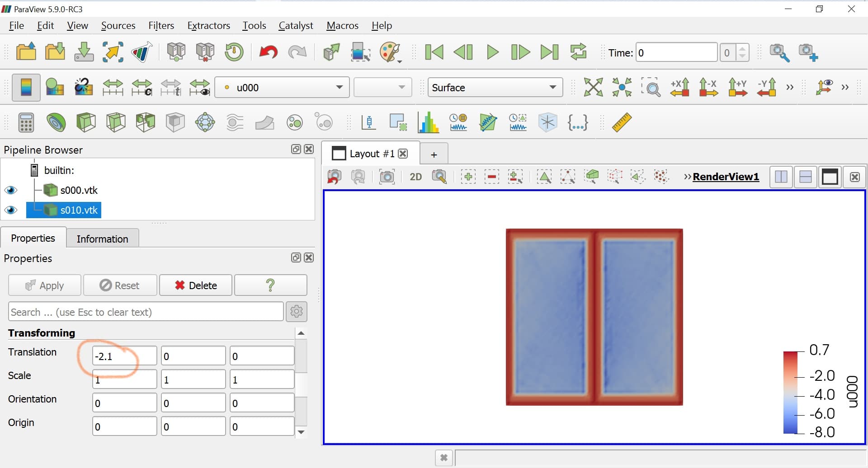Viewport: 868px width, 468px height.
Task: Toggle visibility of s010.vtk
Action: point(11,210)
